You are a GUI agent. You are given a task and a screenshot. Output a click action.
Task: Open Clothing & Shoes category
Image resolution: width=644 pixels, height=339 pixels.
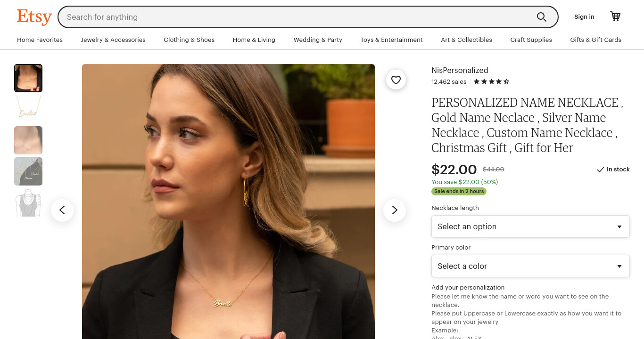click(x=189, y=40)
